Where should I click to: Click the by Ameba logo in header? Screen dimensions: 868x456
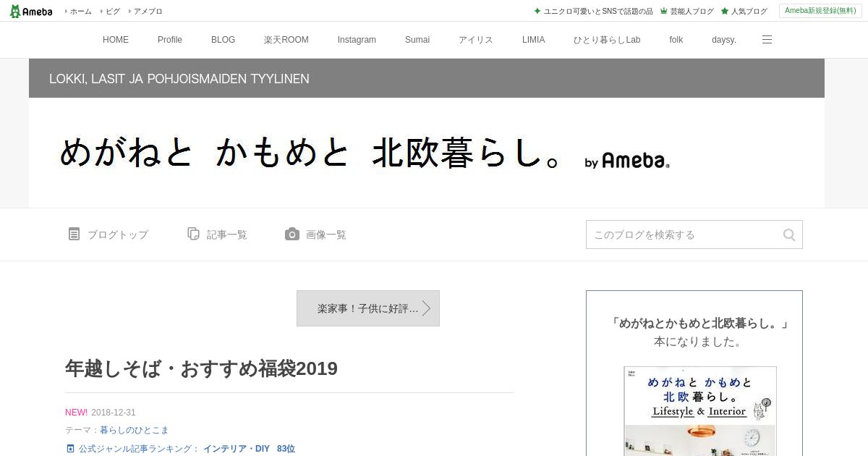[x=627, y=161]
